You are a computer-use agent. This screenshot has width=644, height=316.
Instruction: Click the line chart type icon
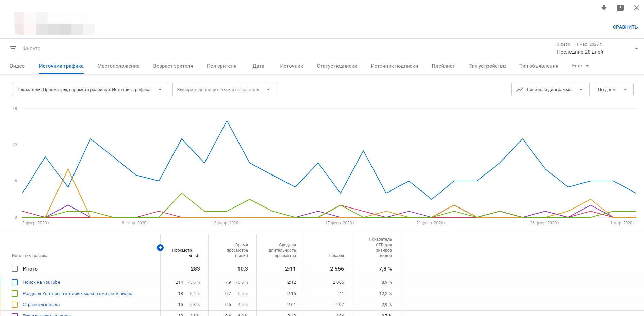pos(520,90)
